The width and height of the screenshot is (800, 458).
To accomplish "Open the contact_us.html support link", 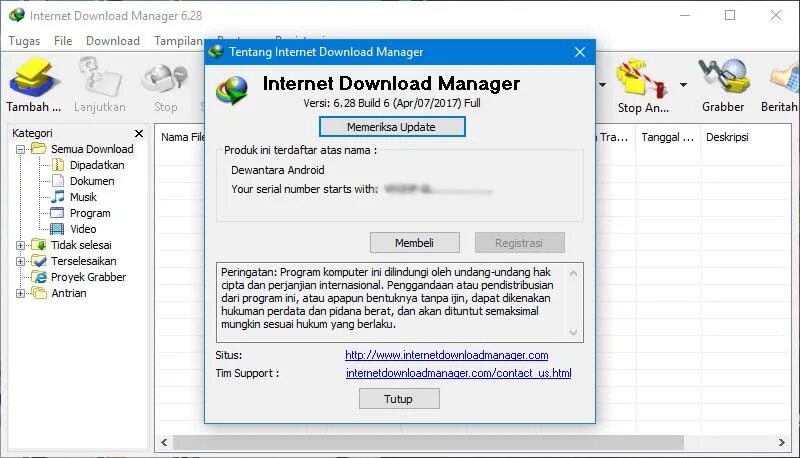I will pyautogui.click(x=458, y=373).
